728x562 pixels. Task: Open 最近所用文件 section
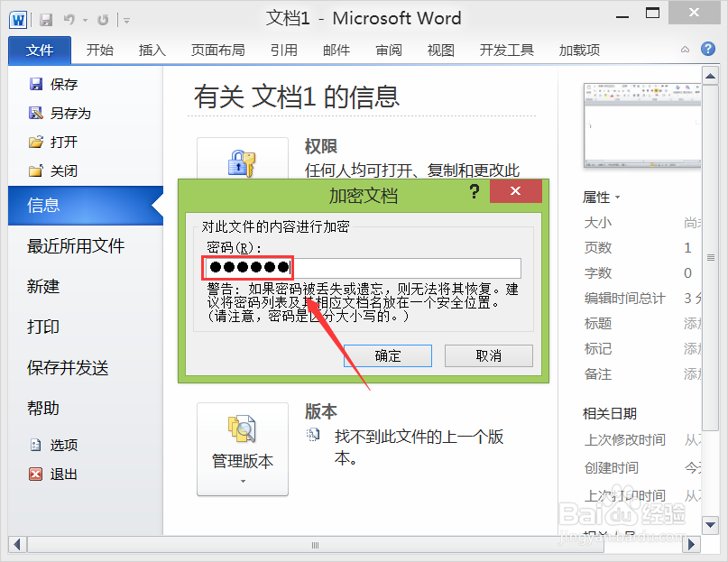(x=76, y=245)
